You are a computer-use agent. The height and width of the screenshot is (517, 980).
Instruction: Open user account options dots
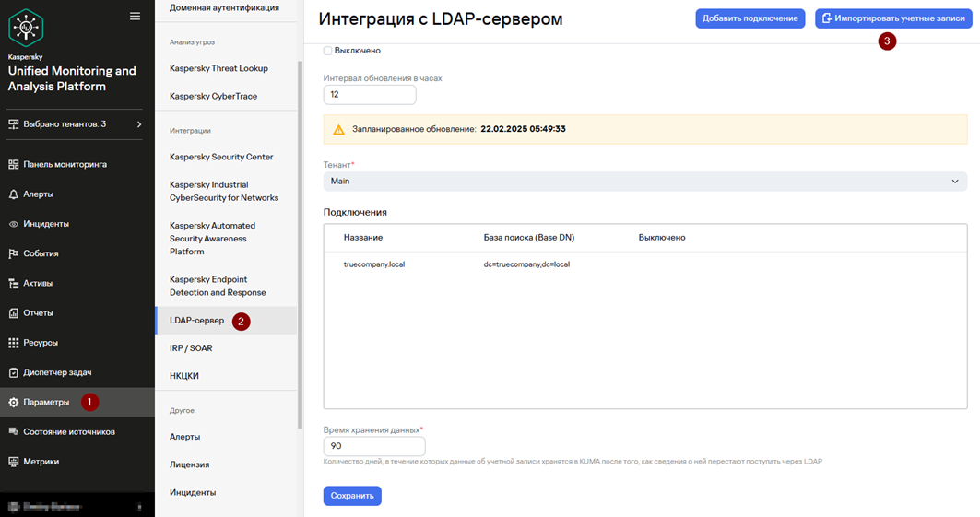click(x=139, y=507)
